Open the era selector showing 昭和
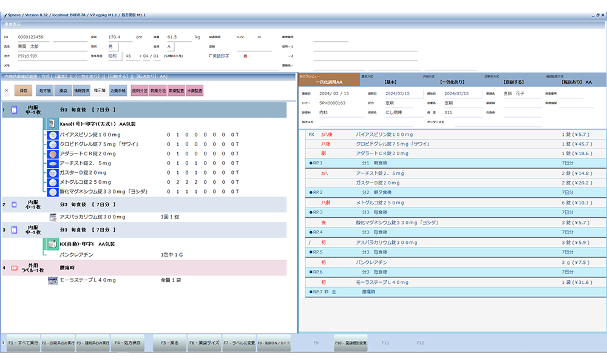Viewport: 607px width, 364px height. coord(115,56)
